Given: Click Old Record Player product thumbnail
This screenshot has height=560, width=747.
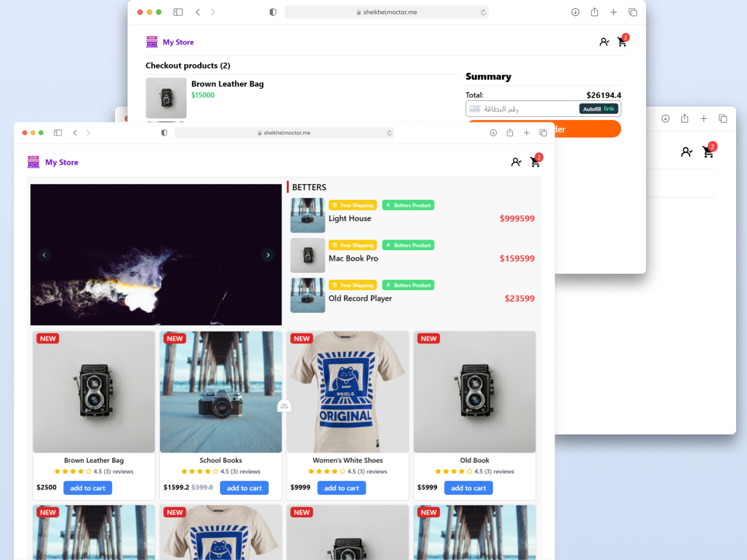Looking at the screenshot, I should coord(308,295).
